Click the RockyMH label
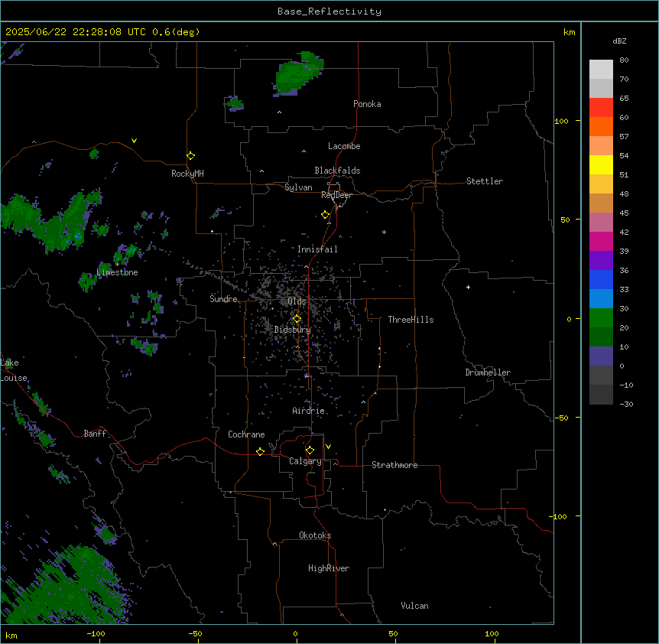The image size is (659, 644). pyautogui.click(x=187, y=174)
